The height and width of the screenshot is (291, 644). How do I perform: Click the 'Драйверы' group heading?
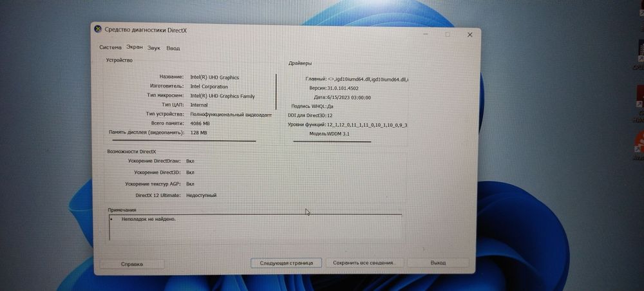click(300, 64)
